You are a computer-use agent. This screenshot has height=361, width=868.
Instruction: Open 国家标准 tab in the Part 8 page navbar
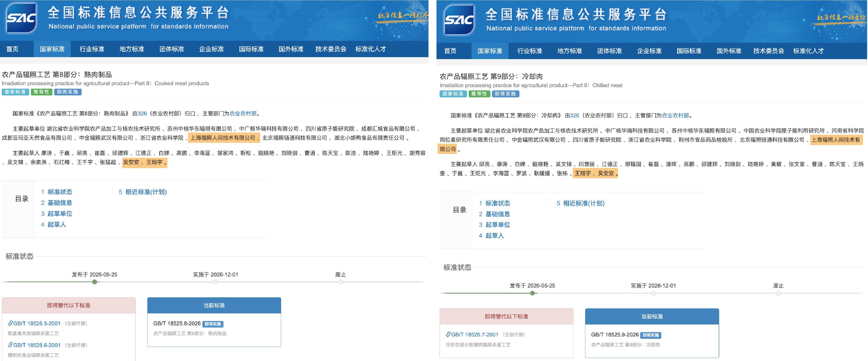52,49
